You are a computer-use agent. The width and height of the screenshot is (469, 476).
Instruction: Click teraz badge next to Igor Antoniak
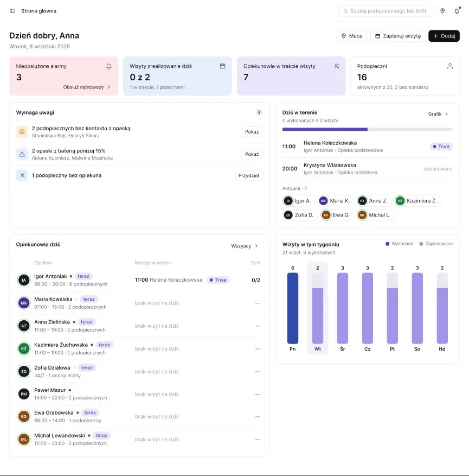(83, 276)
